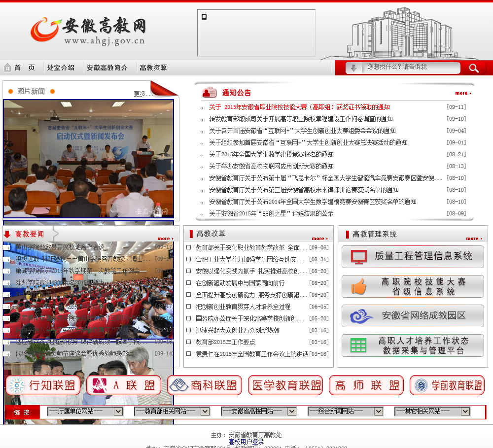The height and width of the screenshot is (448, 493).
Task: Open notice 关于召开首届安徽省互联网+大赛组委会会议的通知
Action: [x=303, y=131]
